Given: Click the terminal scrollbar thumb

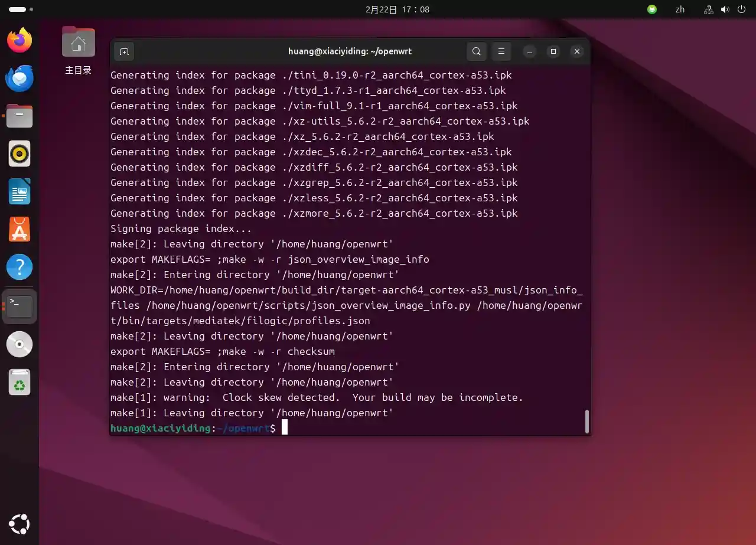Looking at the screenshot, I should 586,421.
